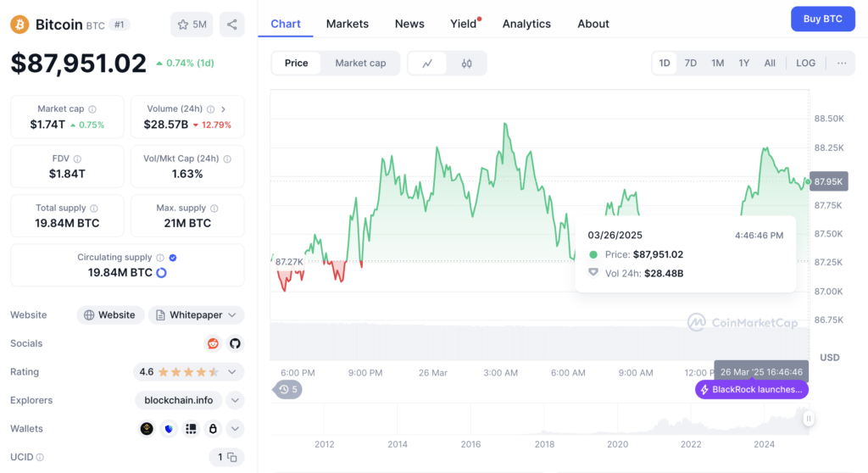
Task: Set chart range to 1Y
Action: [x=744, y=63]
